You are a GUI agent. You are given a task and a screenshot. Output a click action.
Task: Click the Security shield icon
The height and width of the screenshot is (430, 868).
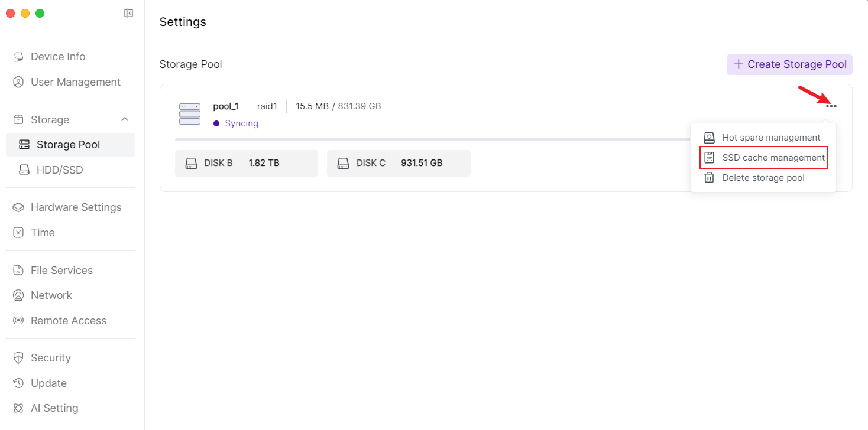(19, 358)
